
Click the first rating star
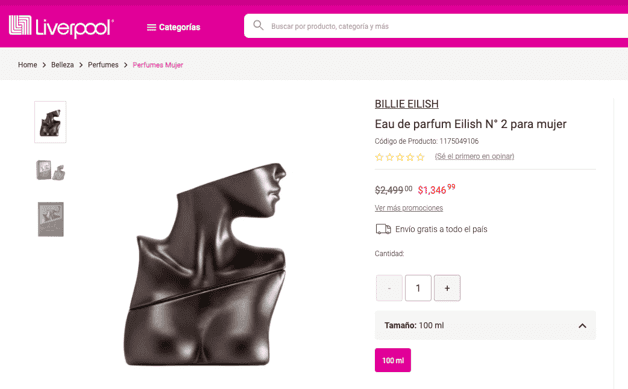coord(379,157)
